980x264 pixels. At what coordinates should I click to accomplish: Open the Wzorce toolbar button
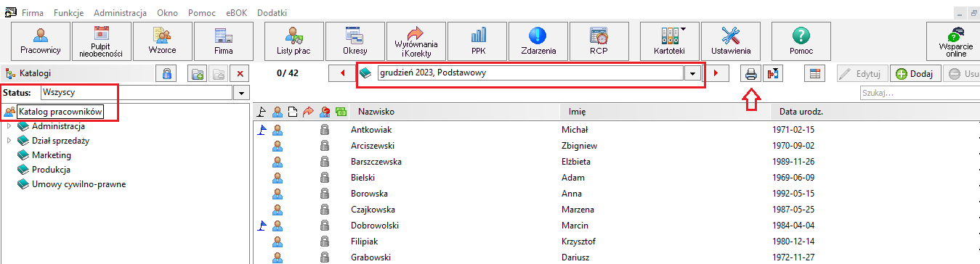[x=163, y=41]
